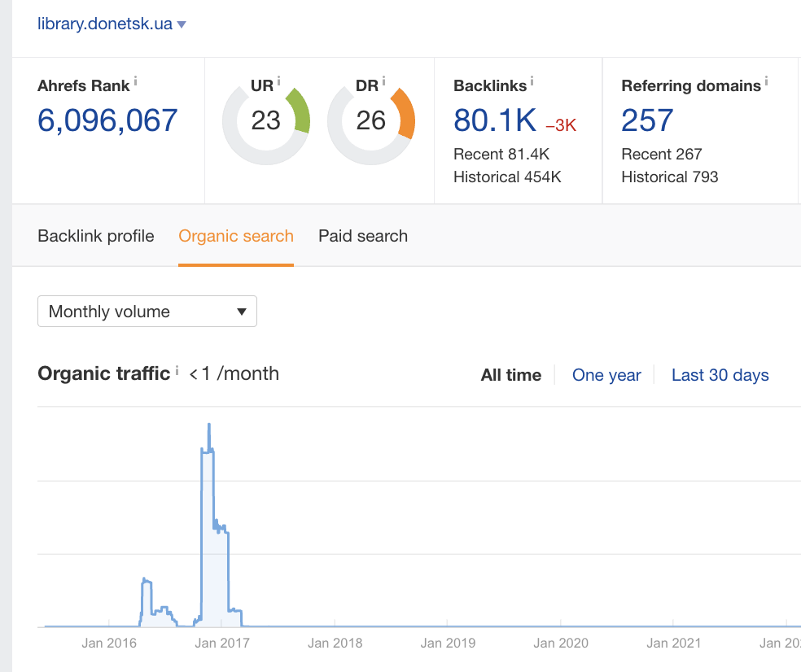Select the All time range
Image resolution: width=801 pixels, height=672 pixels.
point(511,375)
